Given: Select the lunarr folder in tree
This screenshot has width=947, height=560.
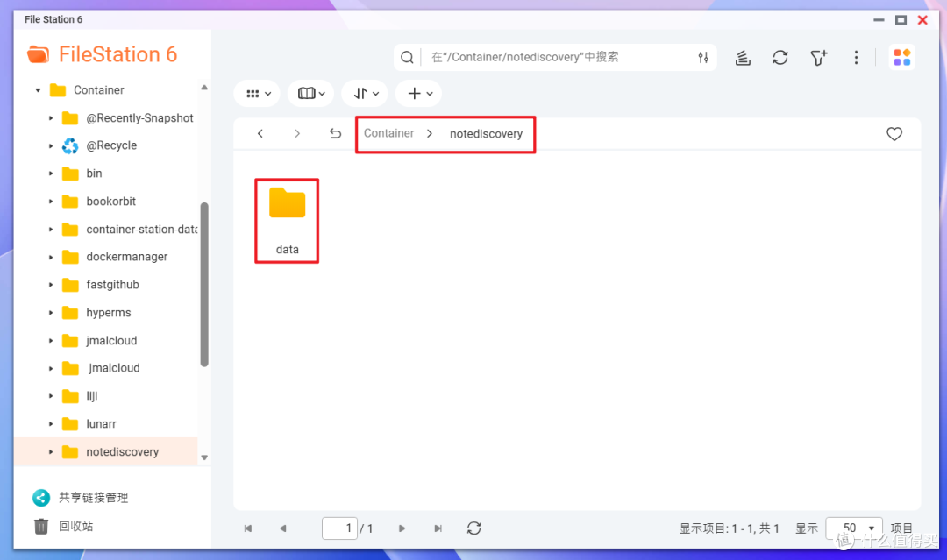Looking at the screenshot, I should [101, 424].
